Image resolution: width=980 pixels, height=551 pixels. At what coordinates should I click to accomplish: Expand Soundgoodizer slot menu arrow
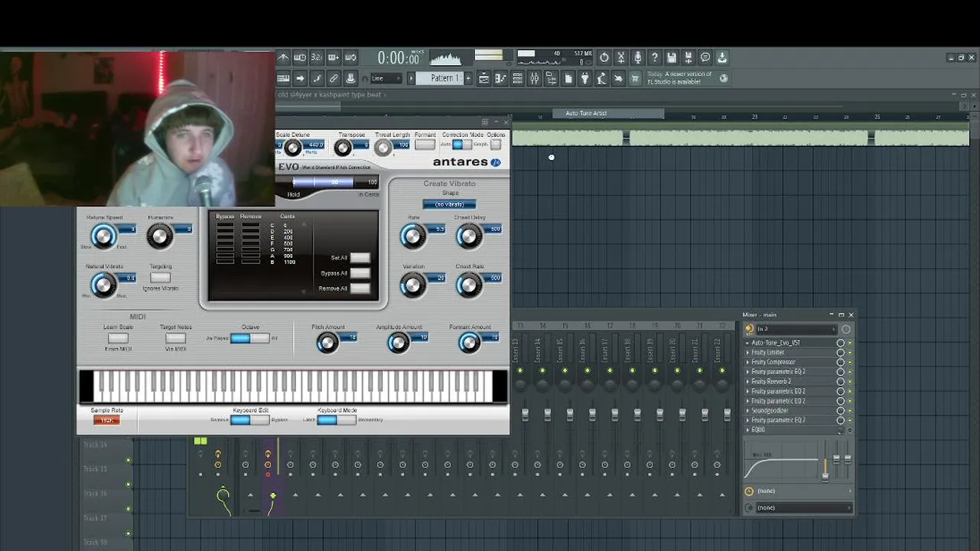[747, 410]
